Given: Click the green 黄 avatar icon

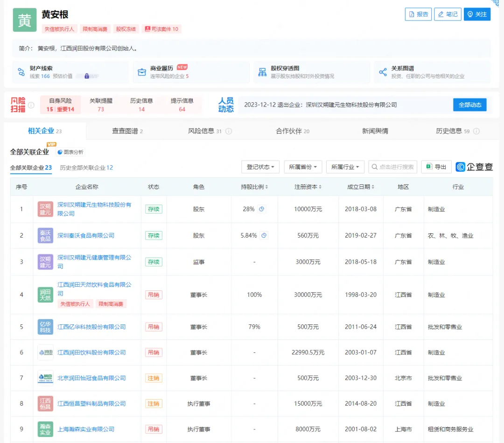Looking at the screenshot, I should pyautogui.click(x=24, y=20).
